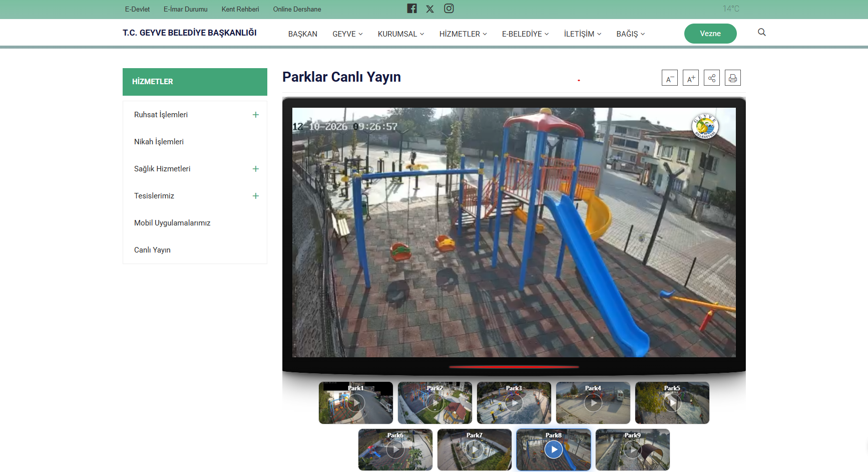The width and height of the screenshot is (868, 472).
Task: Decrease font size with A- icon
Action: pyautogui.click(x=669, y=78)
